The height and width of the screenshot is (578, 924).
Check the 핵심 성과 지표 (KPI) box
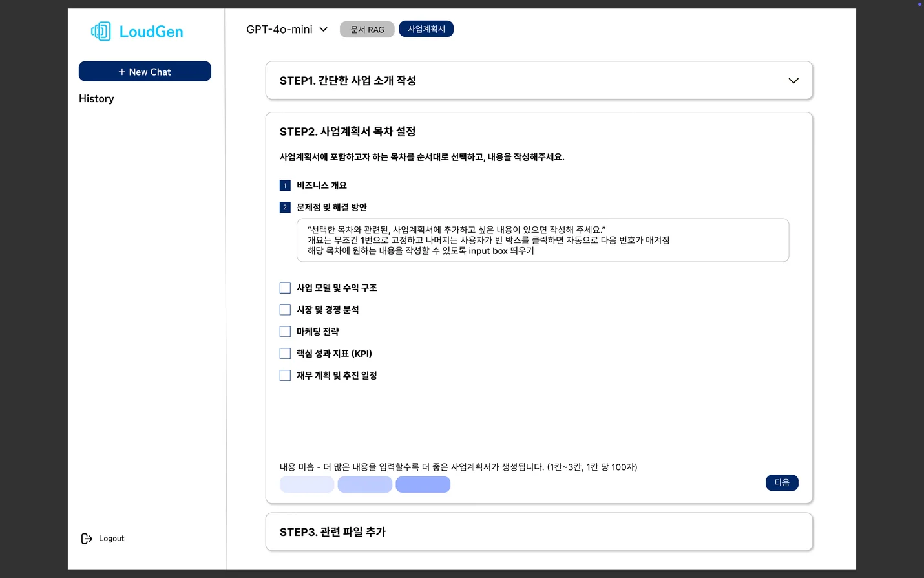(x=285, y=354)
